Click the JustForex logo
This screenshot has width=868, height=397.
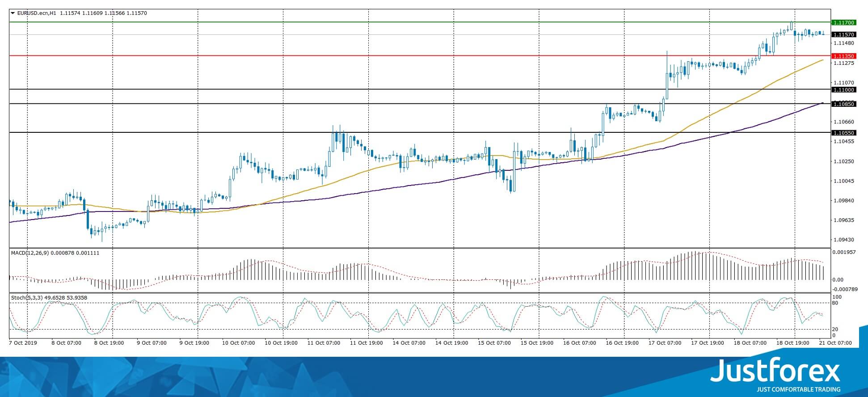click(x=775, y=370)
